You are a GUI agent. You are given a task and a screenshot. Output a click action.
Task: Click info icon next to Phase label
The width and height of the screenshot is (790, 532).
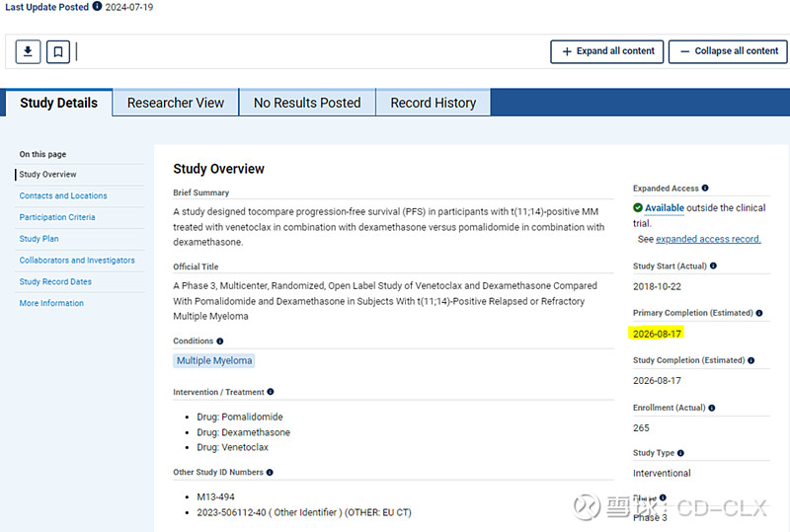663,497
